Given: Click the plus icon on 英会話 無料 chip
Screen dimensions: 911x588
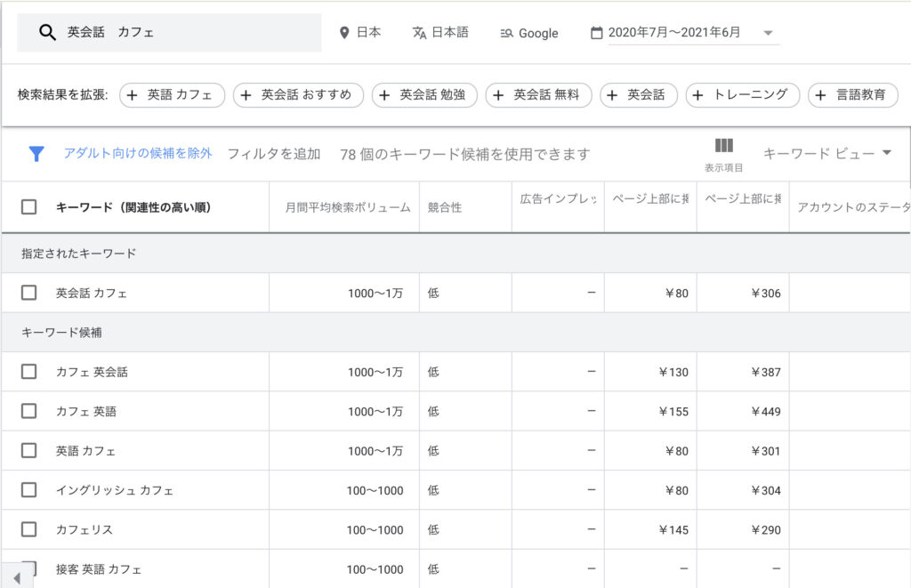Looking at the screenshot, I should coord(498,95).
